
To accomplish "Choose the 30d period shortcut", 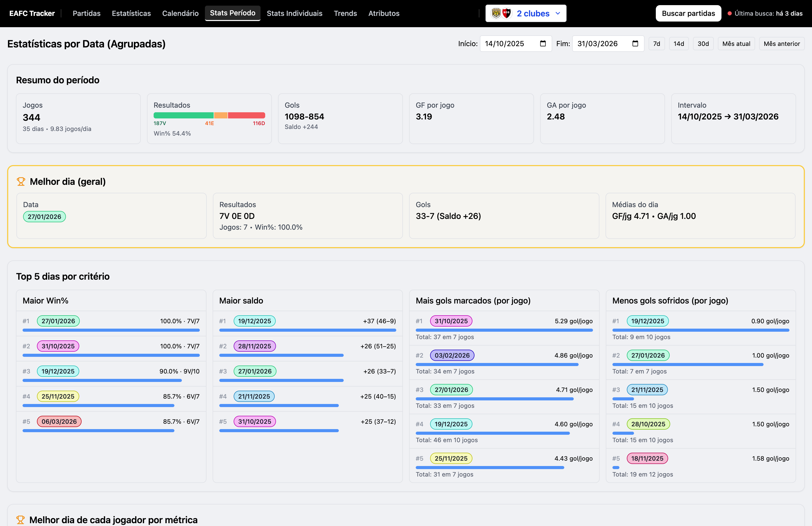I will click(703, 44).
